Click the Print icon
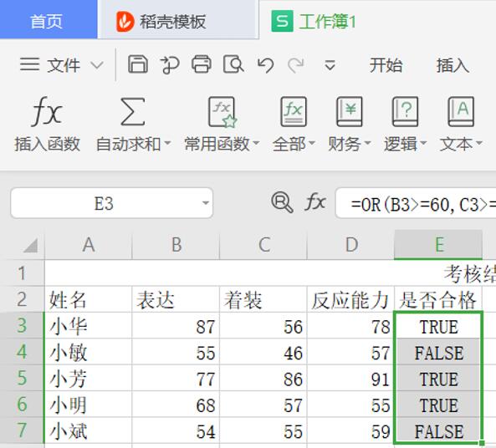This screenshot has width=496, height=448. [202, 64]
